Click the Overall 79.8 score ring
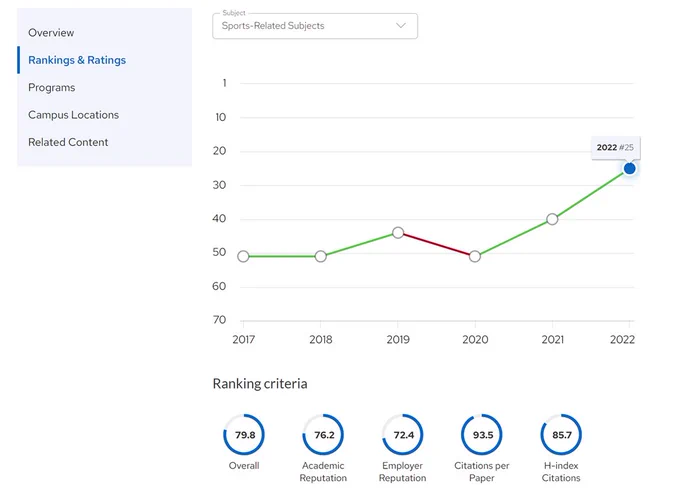Image resolution: width=680 pixels, height=504 pixels. click(244, 435)
